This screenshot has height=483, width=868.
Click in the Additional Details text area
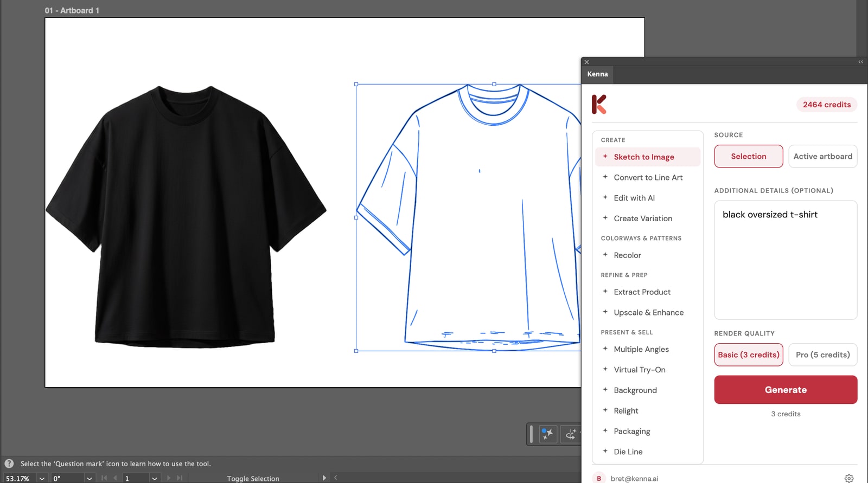tap(786, 260)
